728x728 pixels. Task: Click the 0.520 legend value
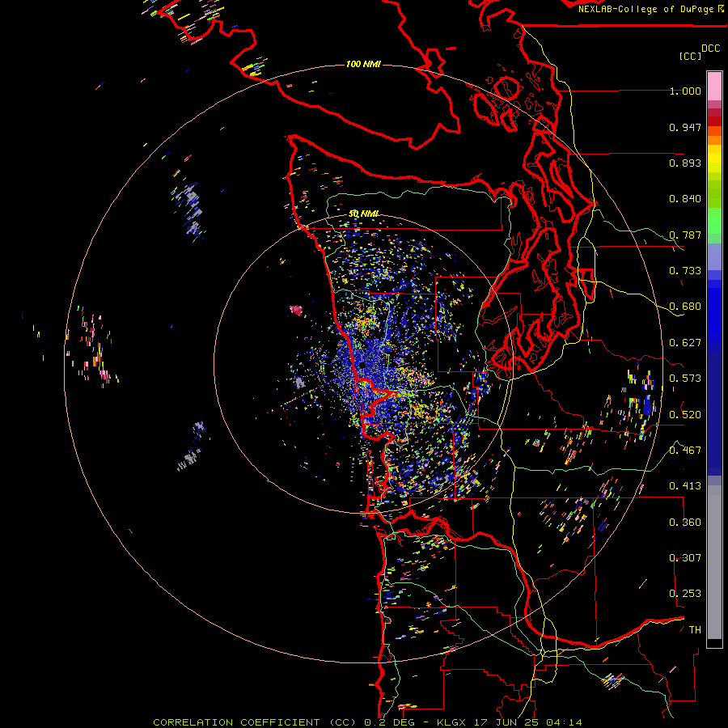pyautogui.click(x=685, y=415)
